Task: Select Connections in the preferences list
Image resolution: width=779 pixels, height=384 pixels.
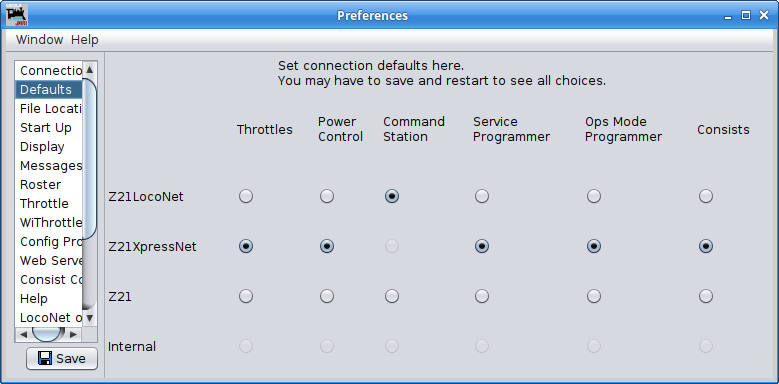Action: [x=49, y=71]
